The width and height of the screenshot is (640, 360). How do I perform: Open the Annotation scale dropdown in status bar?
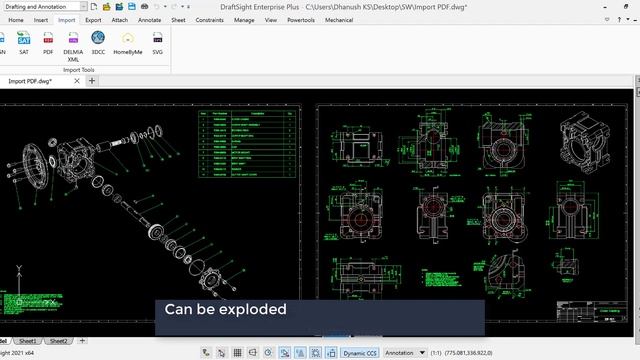click(x=422, y=353)
